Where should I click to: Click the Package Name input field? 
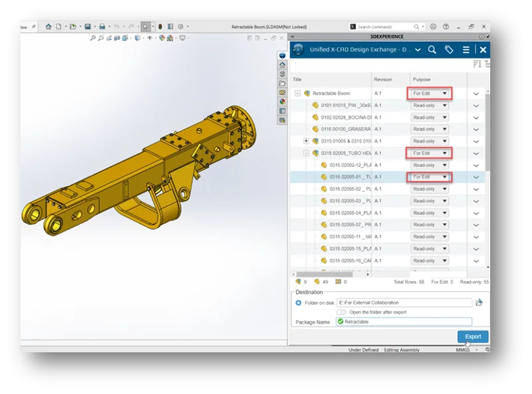click(403, 322)
